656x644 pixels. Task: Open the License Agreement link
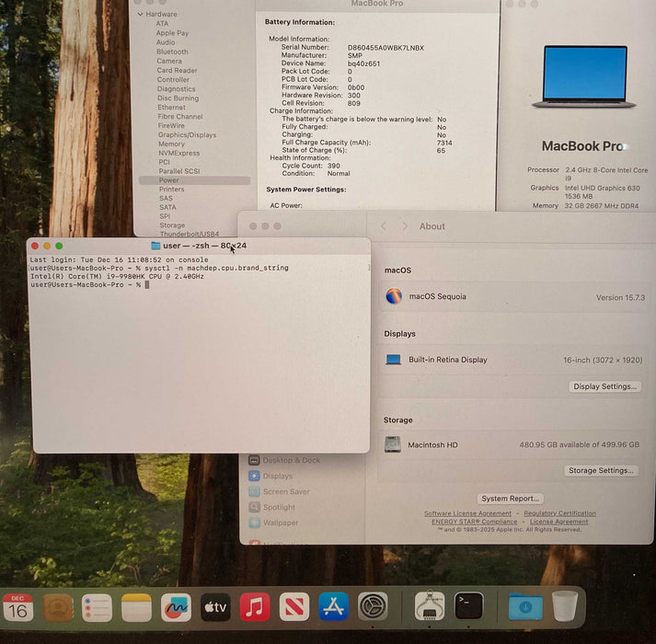[x=559, y=522]
